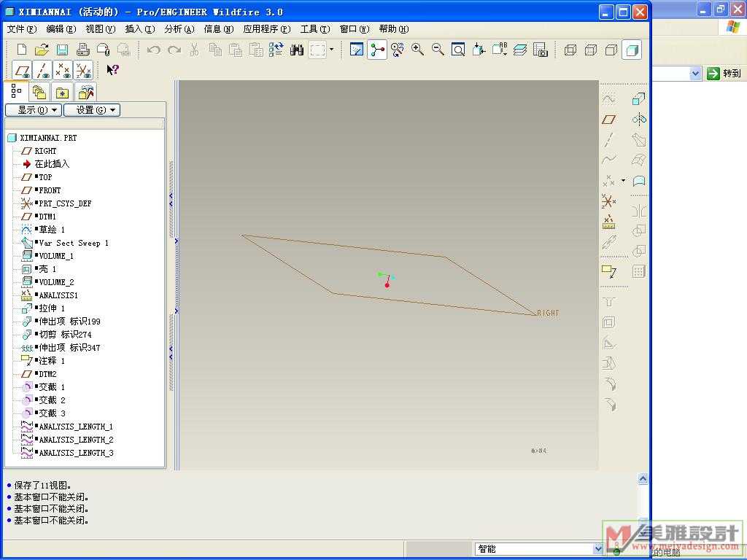
Task: Select 切剪 标识274 feature in tree
Action: [65, 334]
